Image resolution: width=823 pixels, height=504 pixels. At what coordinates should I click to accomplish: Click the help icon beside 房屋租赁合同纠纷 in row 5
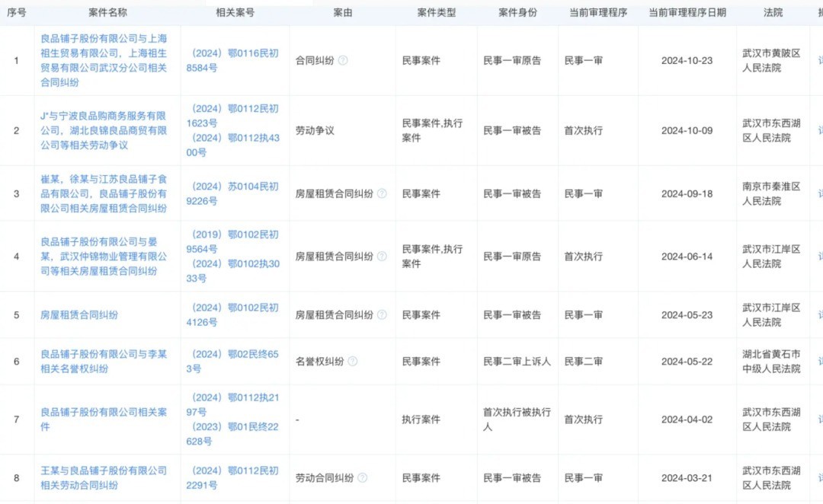pos(382,314)
